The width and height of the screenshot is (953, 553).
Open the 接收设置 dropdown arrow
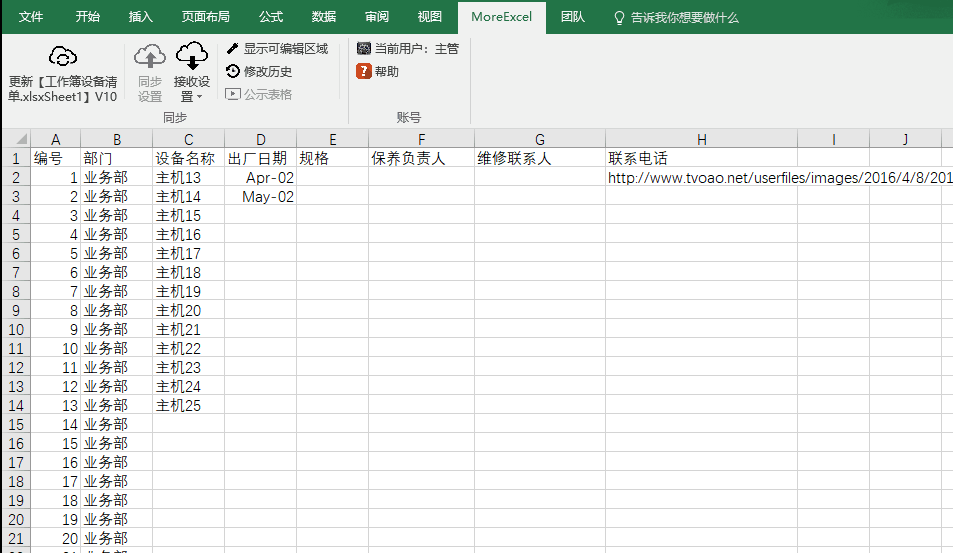[199, 97]
